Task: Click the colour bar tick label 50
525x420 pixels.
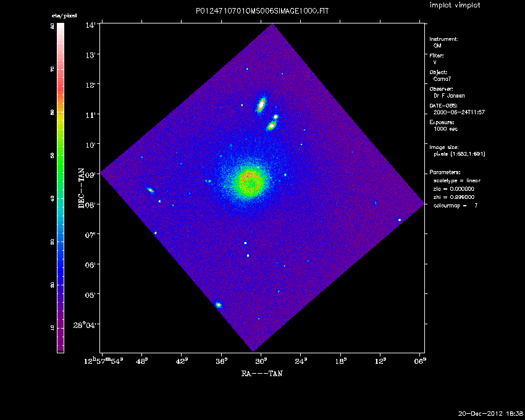Action: point(52,156)
